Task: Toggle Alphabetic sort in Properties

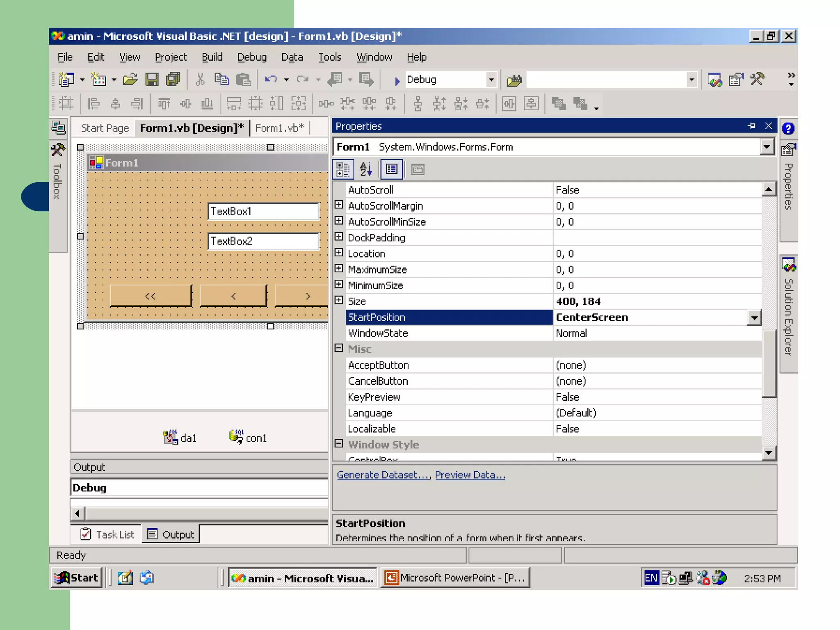Action: pos(366,169)
